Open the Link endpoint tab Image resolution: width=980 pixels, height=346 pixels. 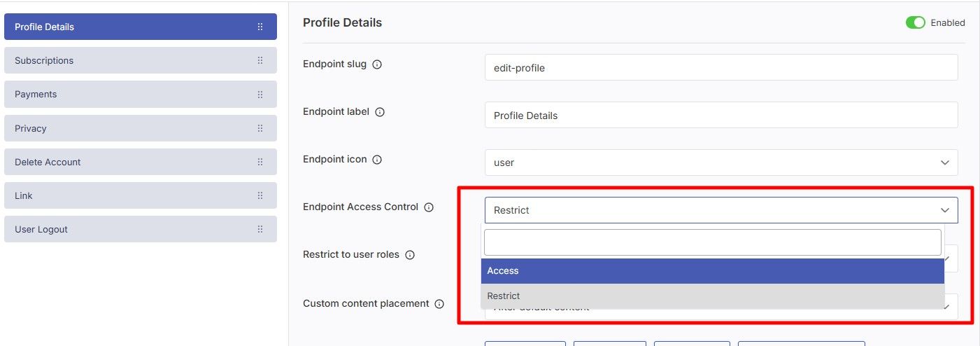141,196
